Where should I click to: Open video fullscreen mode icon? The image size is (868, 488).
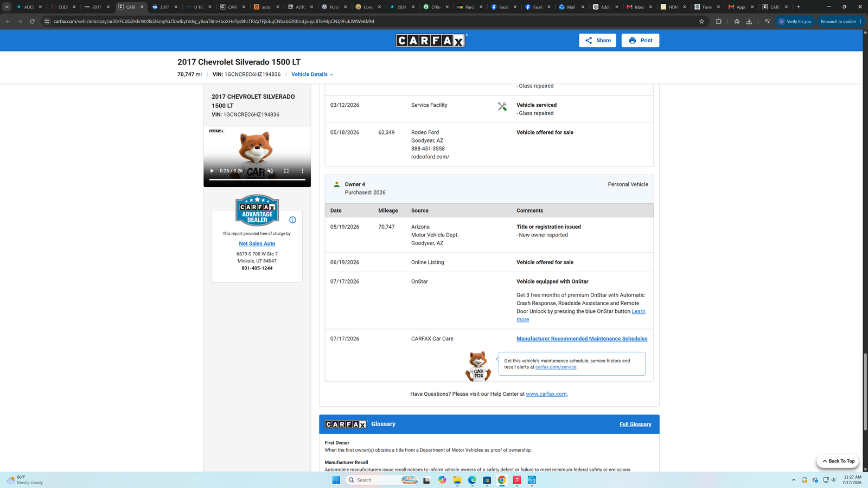tap(286, 171)
